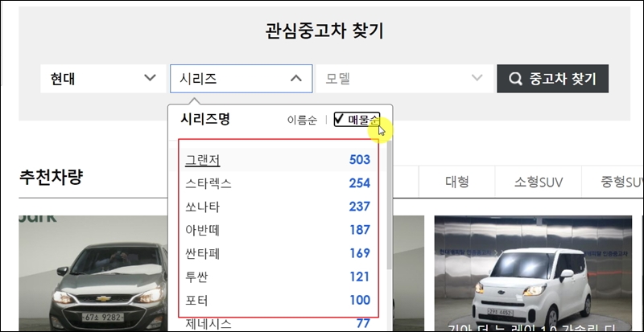Click the 77 count for 제네시스
The height and width of the screenshot is (332, 644).
pyautogui.click(x=363, y=323)
